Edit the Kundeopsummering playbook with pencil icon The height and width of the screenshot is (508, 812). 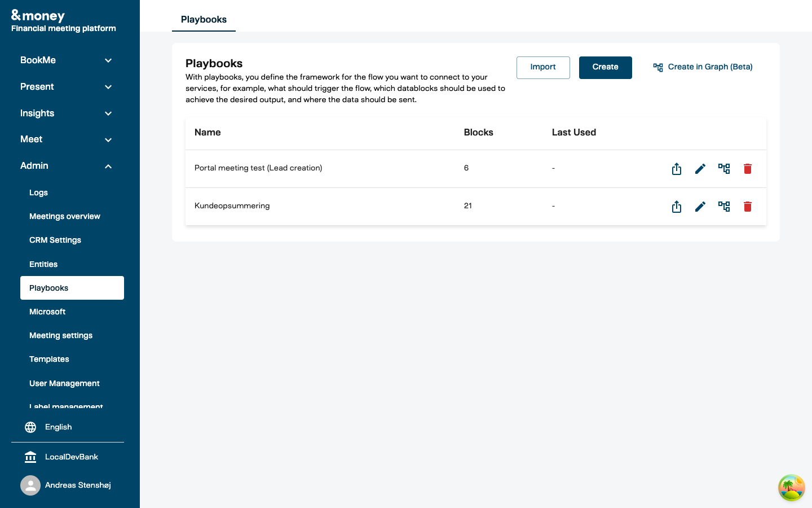click(x=700, y=207)
